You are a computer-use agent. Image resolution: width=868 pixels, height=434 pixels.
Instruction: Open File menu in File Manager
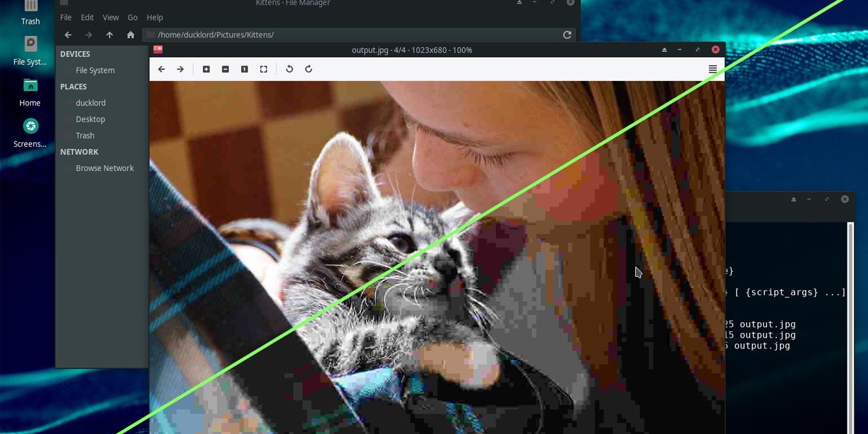point(66,17)
